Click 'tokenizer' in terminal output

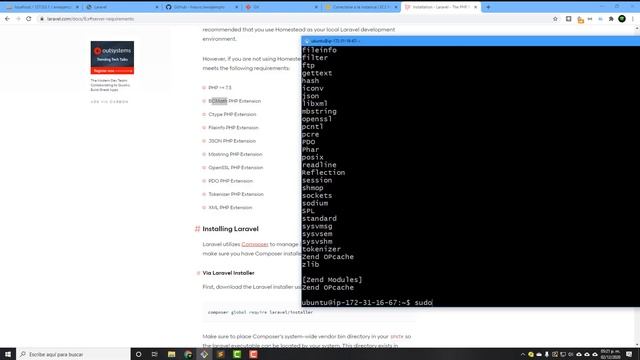(321, 249)
